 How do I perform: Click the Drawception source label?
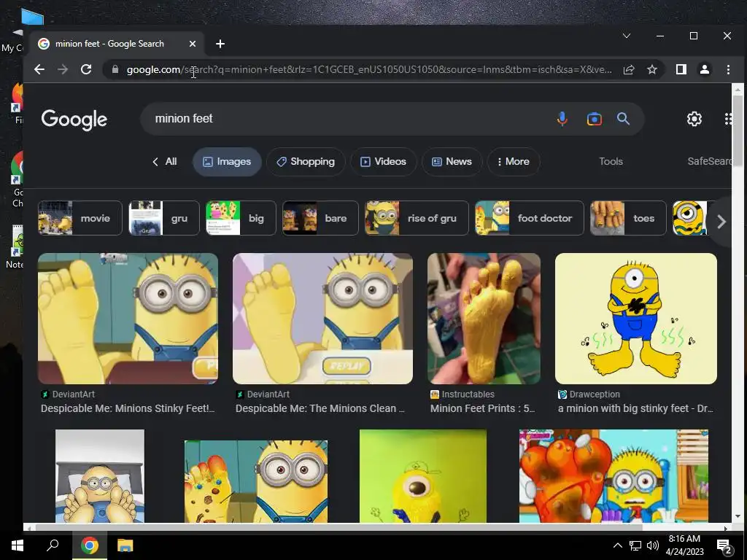point(594,394)
